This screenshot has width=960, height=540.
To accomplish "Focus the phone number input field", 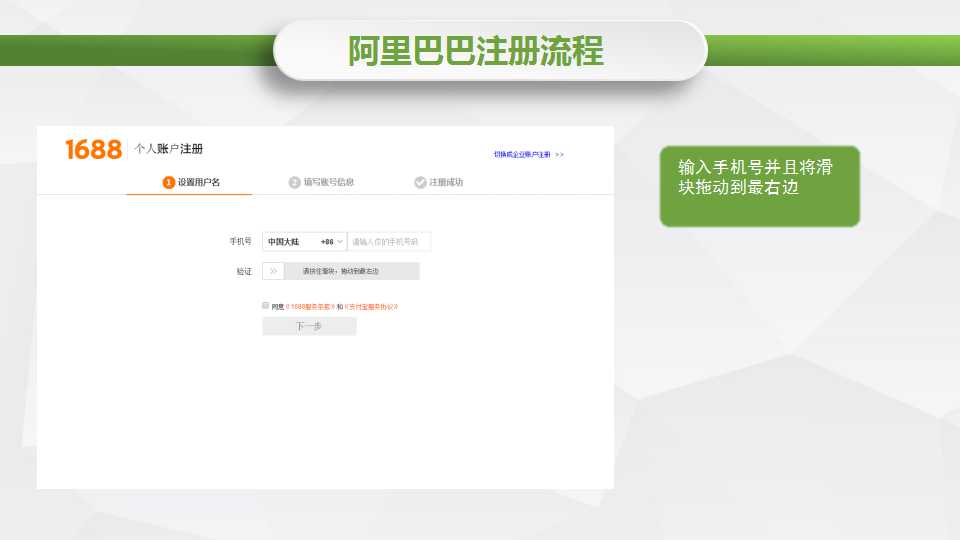I will [x=388, y=242].
